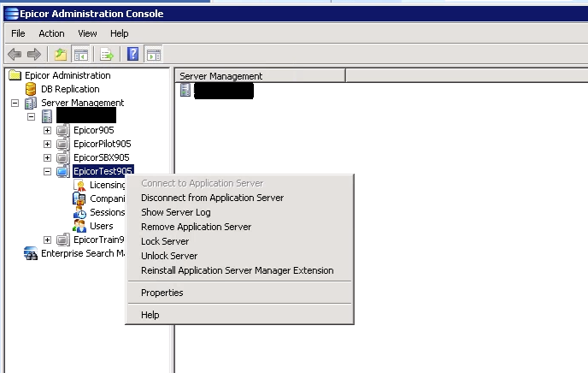Select the EpicorPilot905 label

pos(103,144)
